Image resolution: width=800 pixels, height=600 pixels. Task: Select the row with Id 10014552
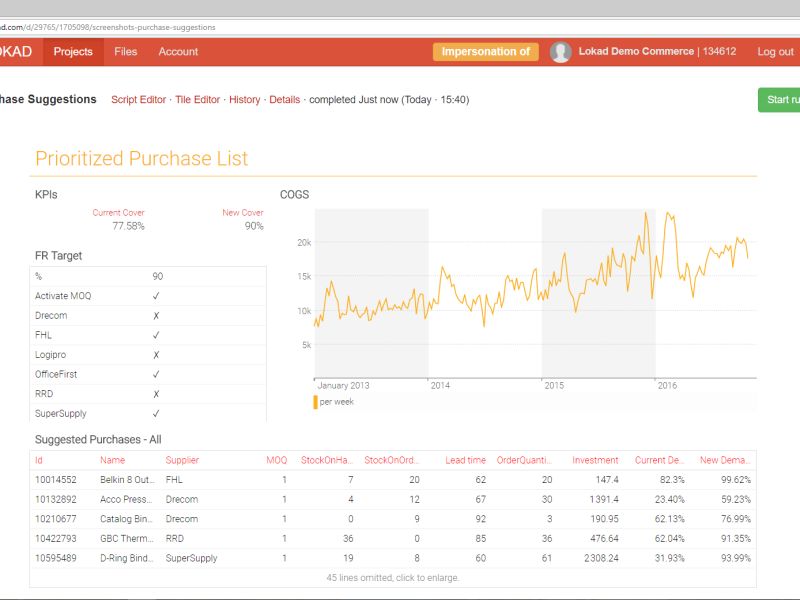pos(393,480)
